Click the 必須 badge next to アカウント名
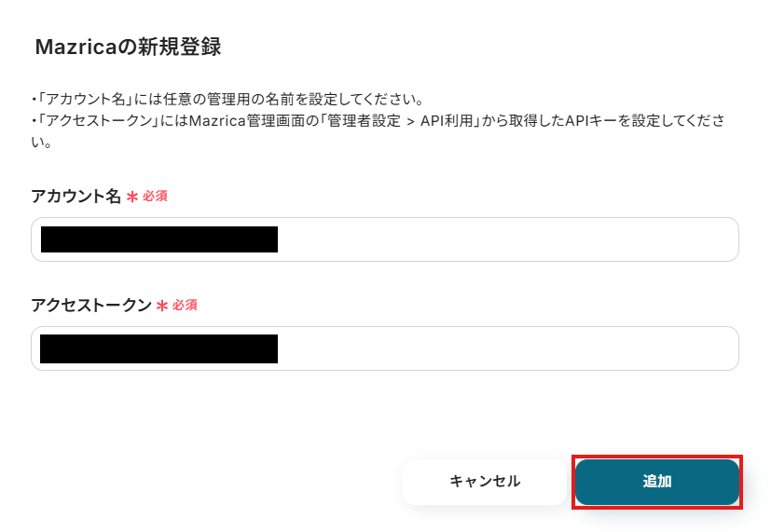The height and width of the screenshot is (532, 771). pos(155,197)
